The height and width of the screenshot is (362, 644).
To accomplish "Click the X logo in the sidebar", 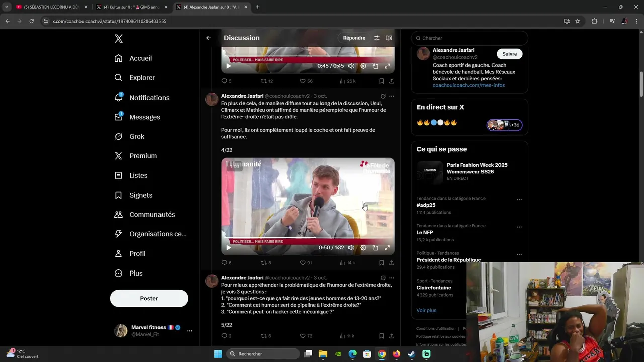I will point(118,39).
